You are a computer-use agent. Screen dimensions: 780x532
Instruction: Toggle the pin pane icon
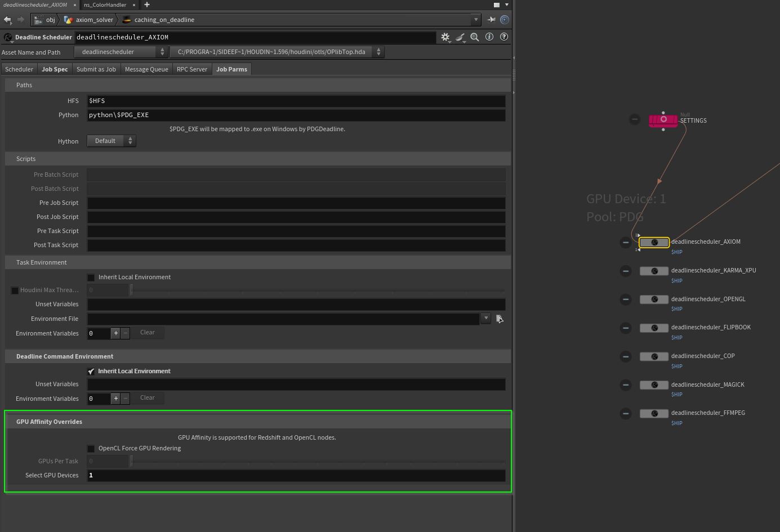click(491, 20)
